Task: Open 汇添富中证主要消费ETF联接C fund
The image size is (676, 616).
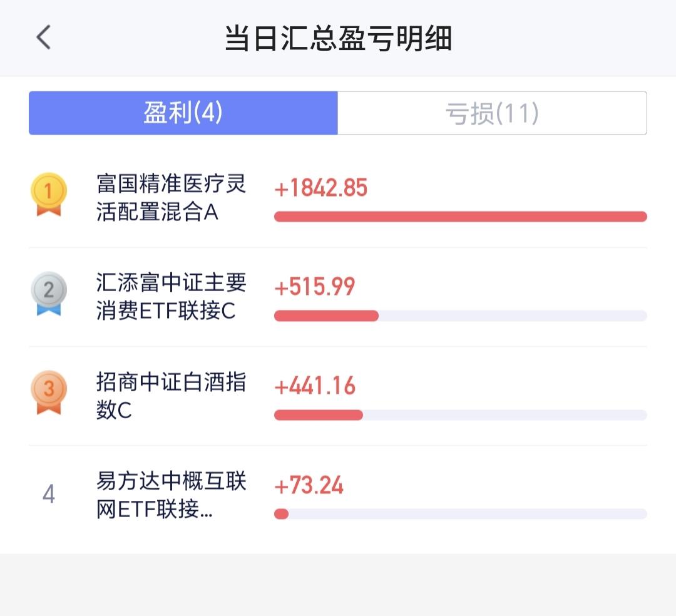Action: (171, 297)
